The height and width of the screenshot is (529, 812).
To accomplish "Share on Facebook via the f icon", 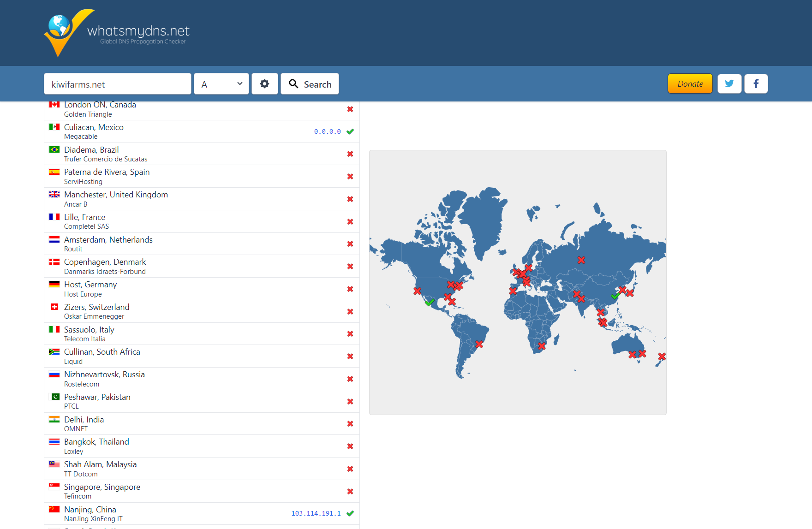I will pos(756,84).
